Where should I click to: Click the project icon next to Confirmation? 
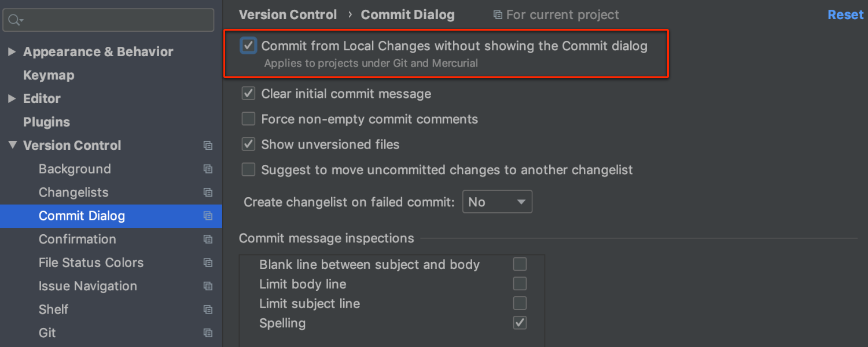pos(208,239)
